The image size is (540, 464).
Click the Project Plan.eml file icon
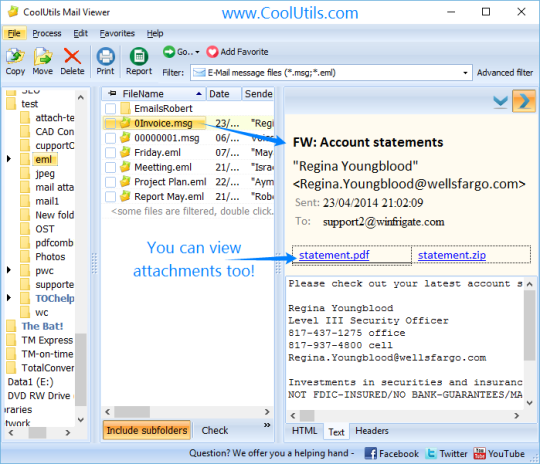(125, 182)
